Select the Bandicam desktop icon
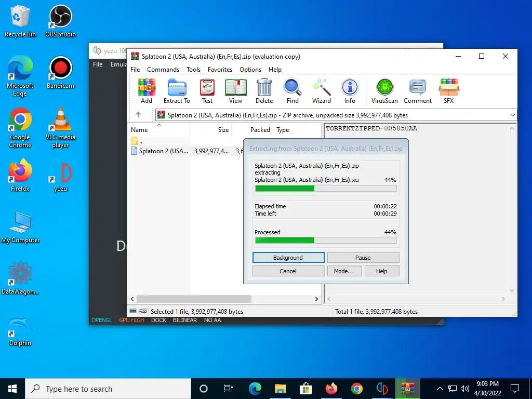Screen dimensions: 532x399 60,73
